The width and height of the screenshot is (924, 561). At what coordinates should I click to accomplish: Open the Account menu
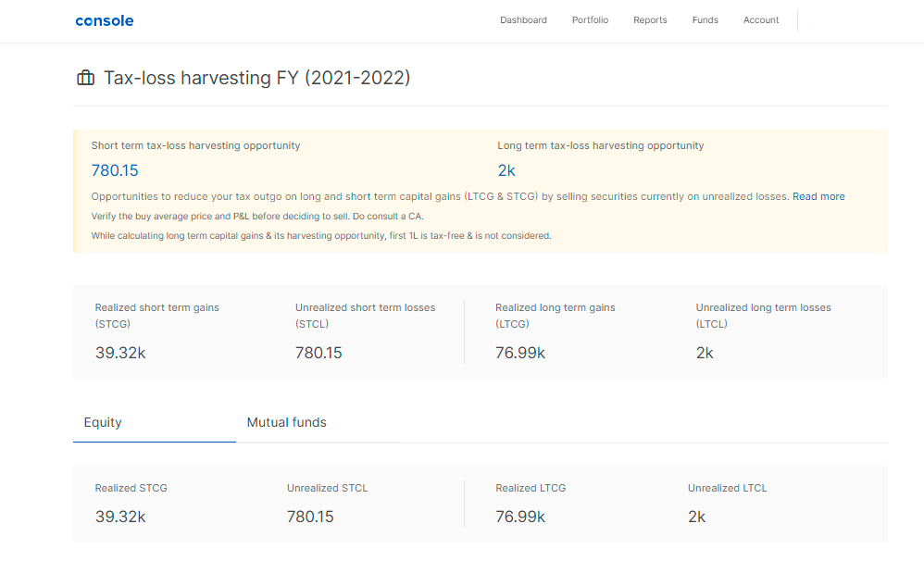click(x=761, y=20)
